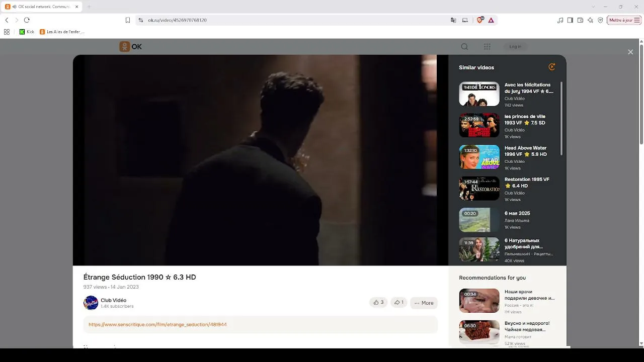Viewport: 644px width, 362px height.
Task: Open the Brave Shields icon
Action: (479, 20)
